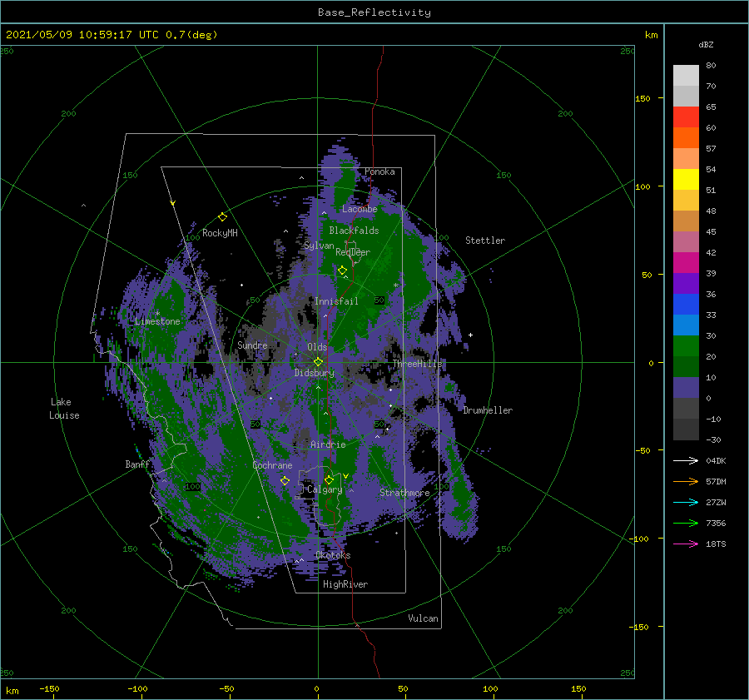The image size is (749, 700).
Task: Click the yellow km label beside the timestamp
Action: click(x=651, y=35)
